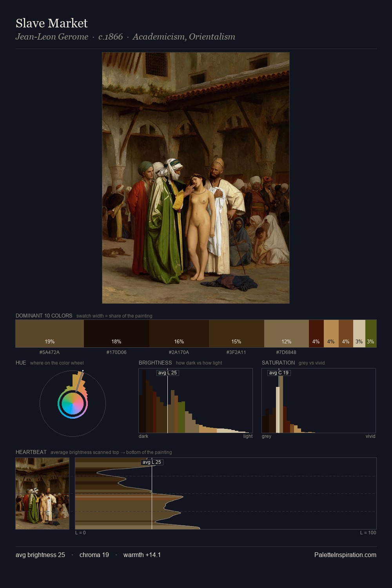Click the footer "warmth +14.1" stat
The width and height of the screenshot is (392, 588).
pyautogui.click(x=142, y=555)
